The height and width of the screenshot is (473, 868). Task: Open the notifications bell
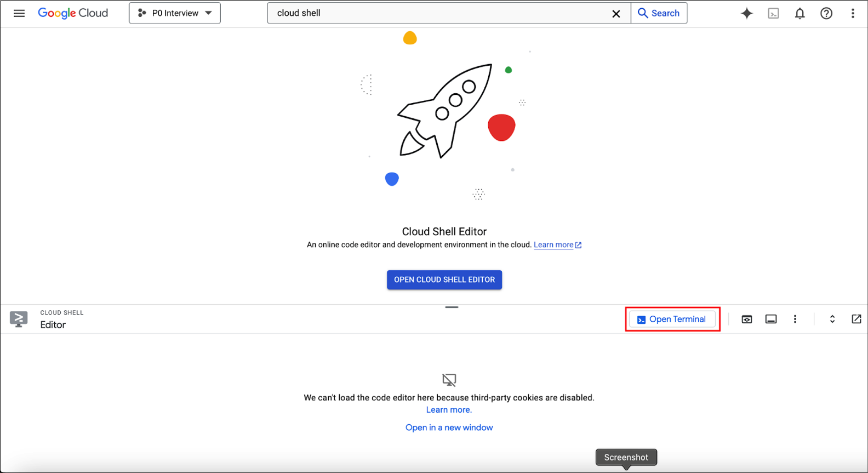tap(800, 13)
